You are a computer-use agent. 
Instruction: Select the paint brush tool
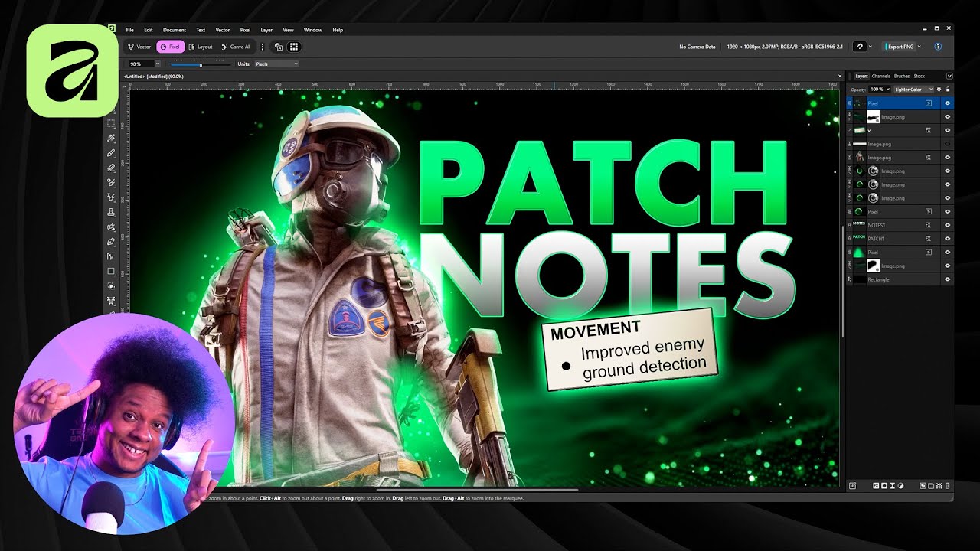pyautogui.click(x=111, y=154)
